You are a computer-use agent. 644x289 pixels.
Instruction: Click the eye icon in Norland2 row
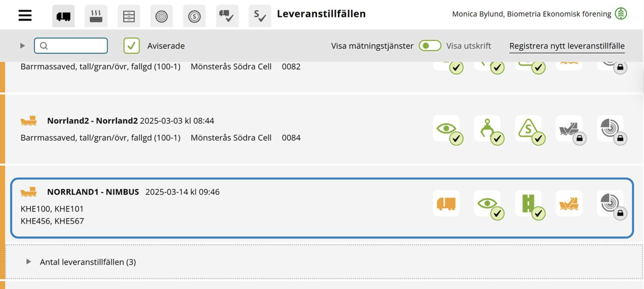click(x=446, y=128)
